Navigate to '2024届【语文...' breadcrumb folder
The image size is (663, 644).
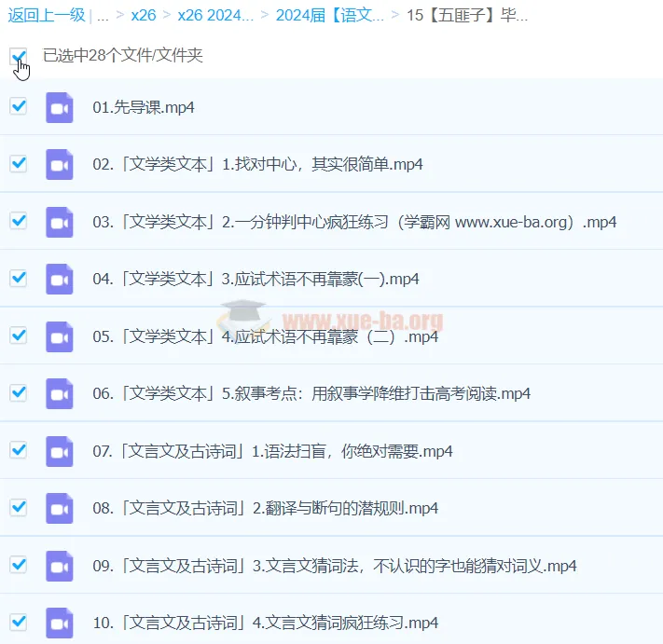(330, 16)
